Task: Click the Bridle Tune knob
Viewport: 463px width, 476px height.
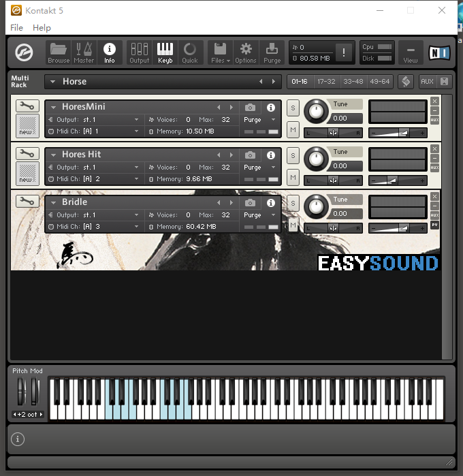Action: tap(316, 207)
